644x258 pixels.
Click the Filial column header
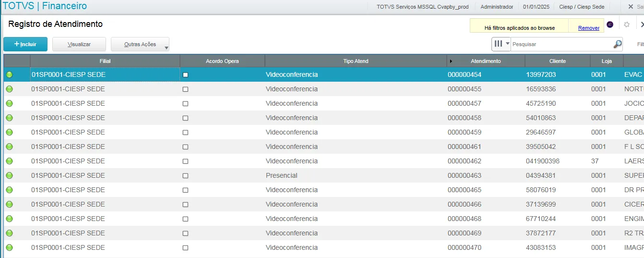tap(105, 61)
